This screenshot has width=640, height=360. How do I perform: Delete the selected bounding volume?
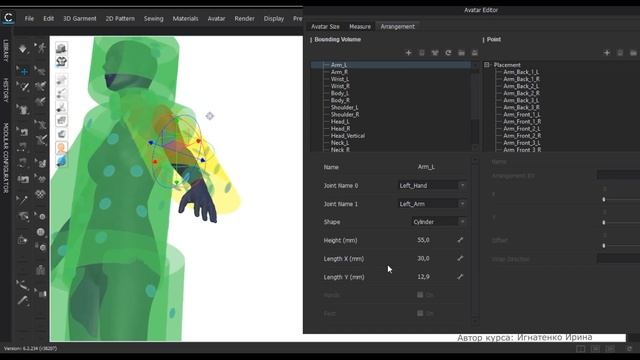coord(422,53)
